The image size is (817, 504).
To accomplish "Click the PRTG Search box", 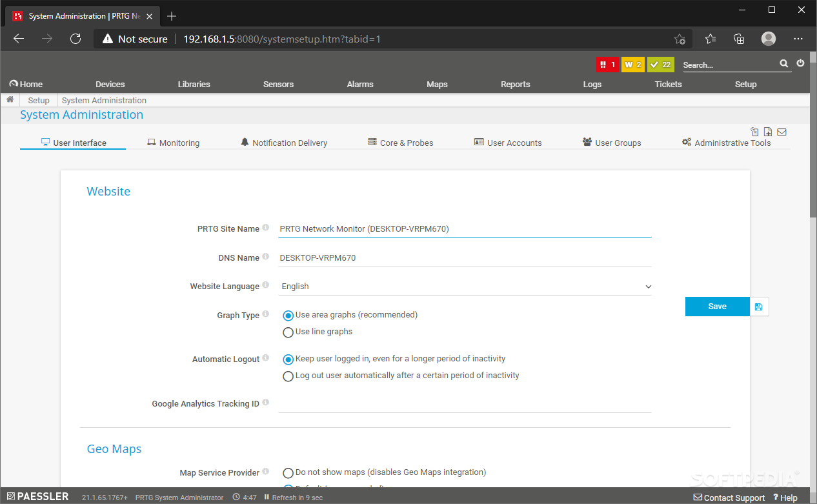I will click(729, 65).
